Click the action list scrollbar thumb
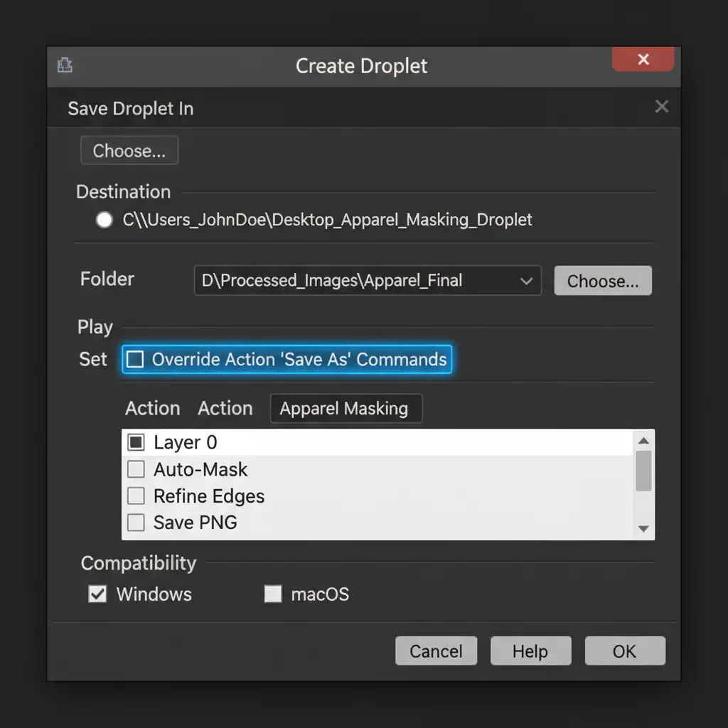 643,471
